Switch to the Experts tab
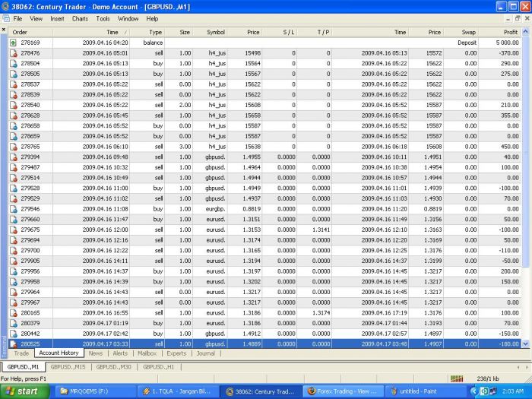Screen dimensions: 532x399 pyautogui.click(x=176, y=353)
